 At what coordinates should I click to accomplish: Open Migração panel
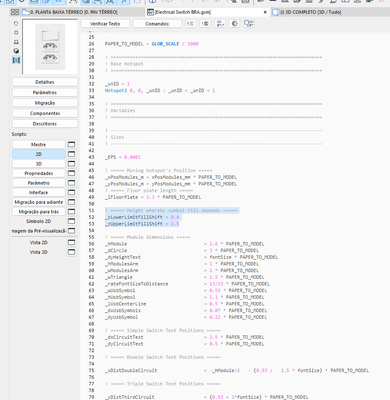[x=45, y=103]
